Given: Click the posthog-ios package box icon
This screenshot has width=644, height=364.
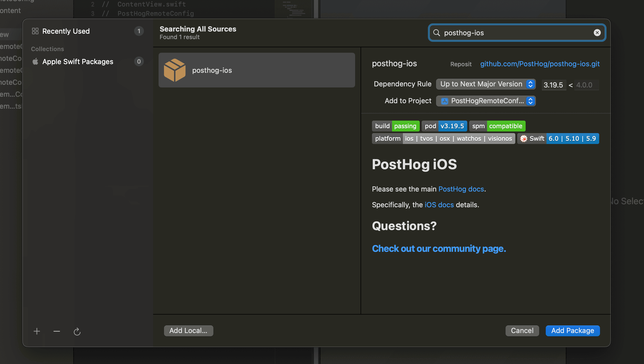Looking at the screenshot, I should coord(175,70).
